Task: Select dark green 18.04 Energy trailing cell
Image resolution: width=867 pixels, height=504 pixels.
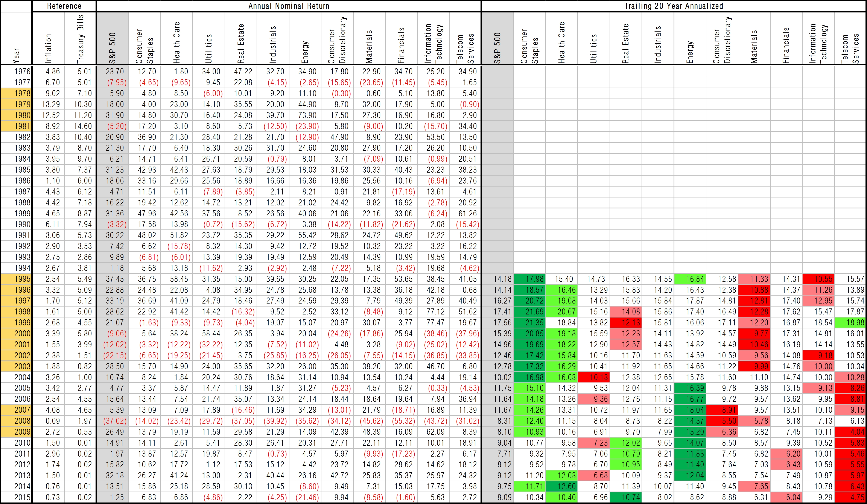Action: (x=690, y=410)
